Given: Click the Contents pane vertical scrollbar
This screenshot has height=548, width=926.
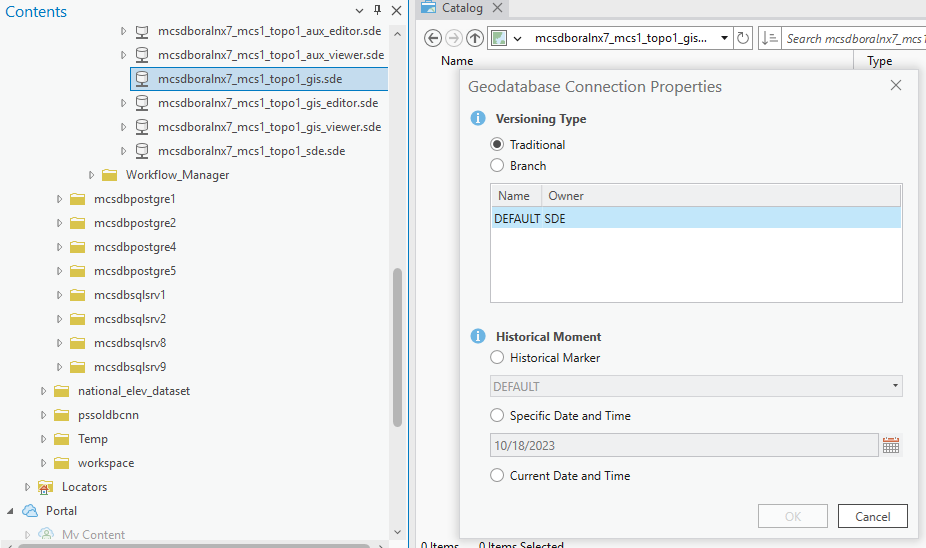Looking at the screenshot, I should pyautogui.click(x=397, y=347).
